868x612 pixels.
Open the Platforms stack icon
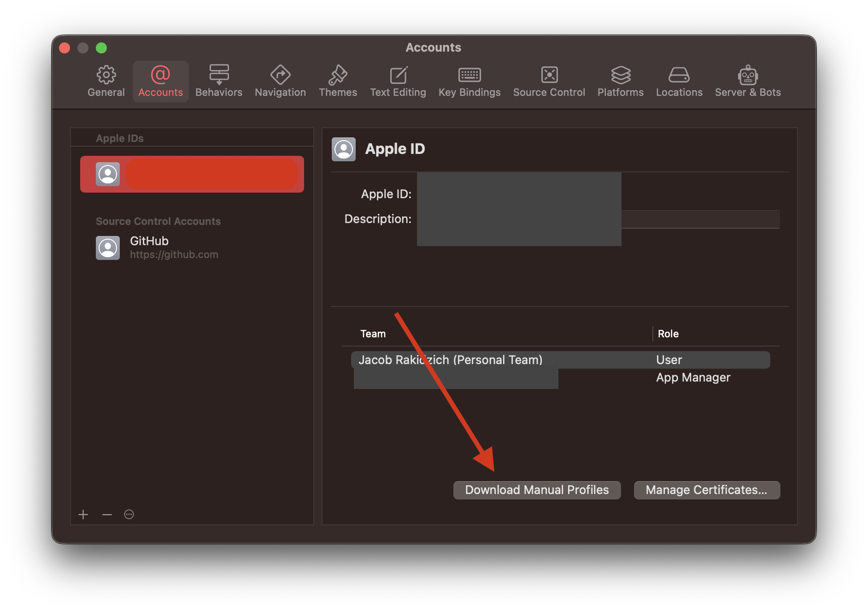pos(621,75)
